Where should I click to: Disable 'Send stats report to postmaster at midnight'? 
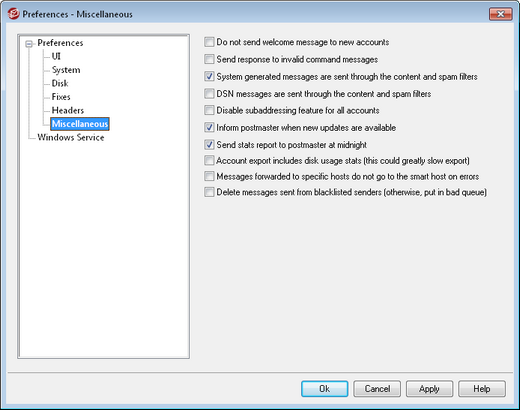coord(209,145)
